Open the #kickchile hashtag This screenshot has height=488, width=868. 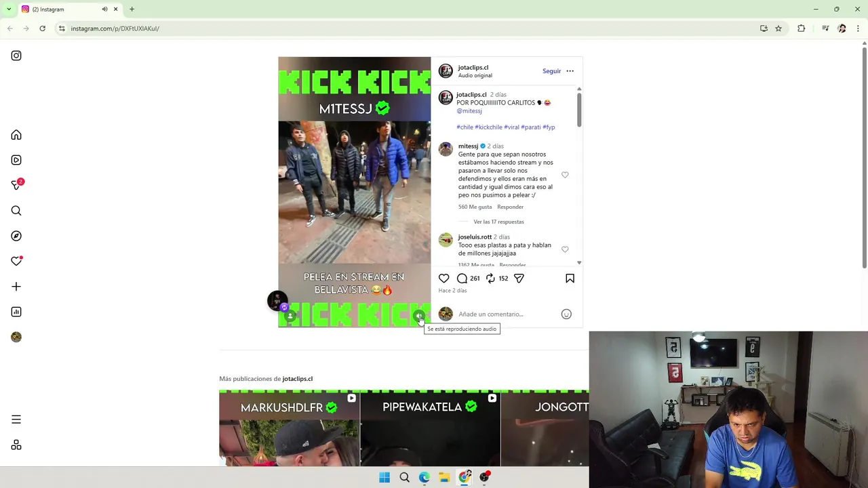(488, 127)
